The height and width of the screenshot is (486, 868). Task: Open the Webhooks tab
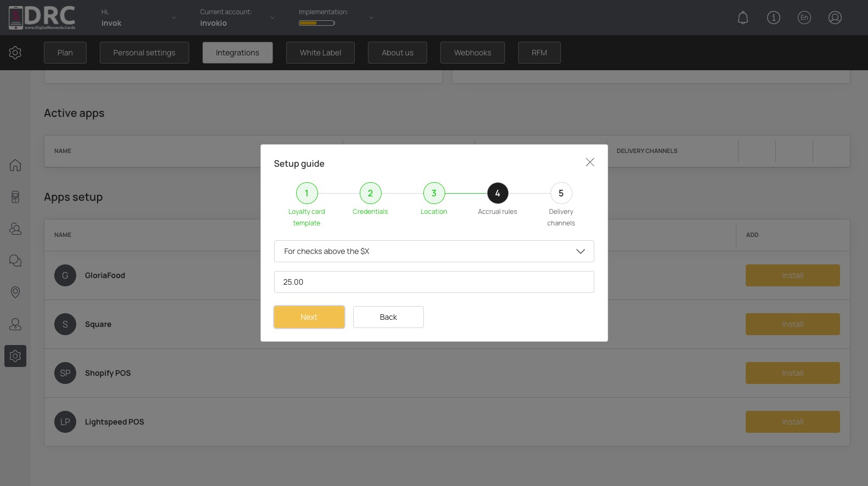click(x=473, y=53)
